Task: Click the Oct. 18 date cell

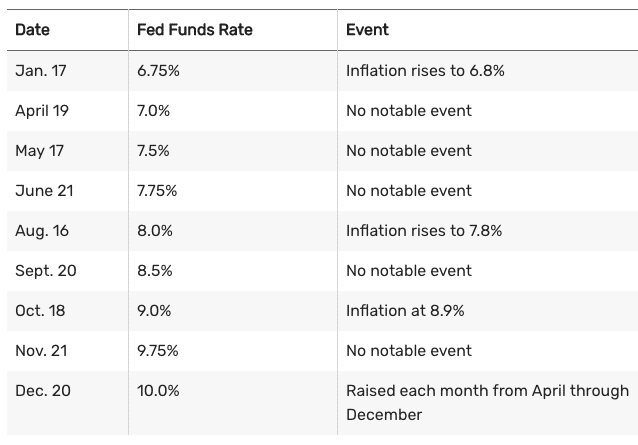Action: click(40, 311)
